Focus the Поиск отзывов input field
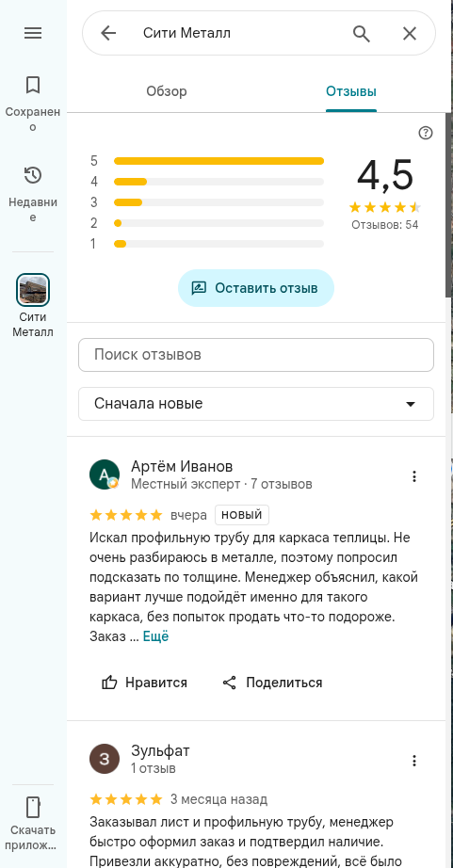This screenshot has height=868, width=453. (256, 355)
